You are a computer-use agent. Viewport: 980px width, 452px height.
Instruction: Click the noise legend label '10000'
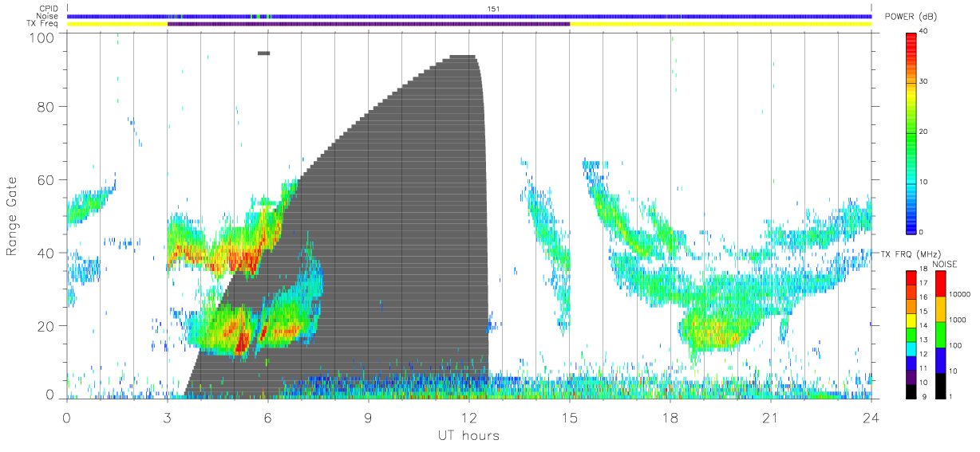coord(961,295)
